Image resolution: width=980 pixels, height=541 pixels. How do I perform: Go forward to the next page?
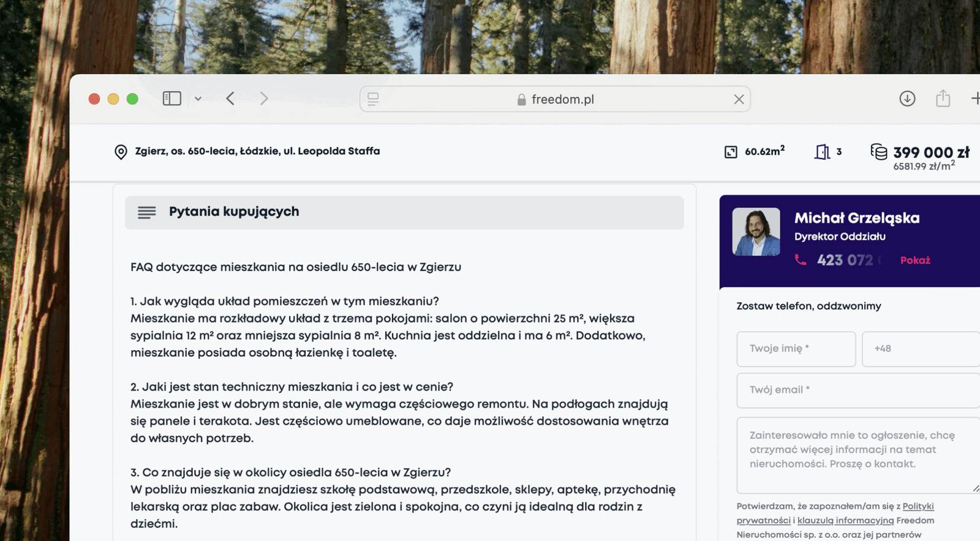click(264, 99)
